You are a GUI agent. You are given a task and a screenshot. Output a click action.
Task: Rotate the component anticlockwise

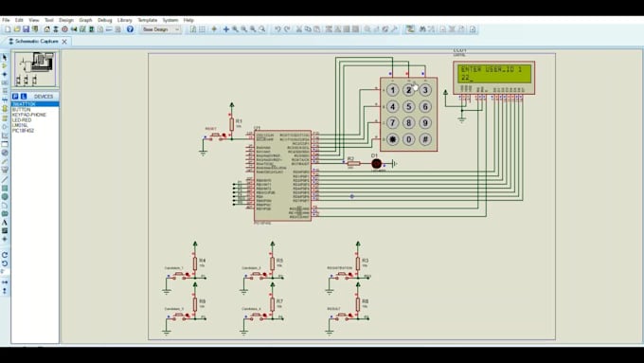tap(5, 263)
